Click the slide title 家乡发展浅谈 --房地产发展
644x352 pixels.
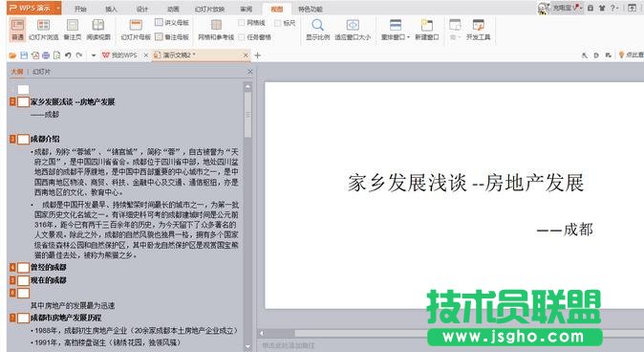[x=465, y=183]
